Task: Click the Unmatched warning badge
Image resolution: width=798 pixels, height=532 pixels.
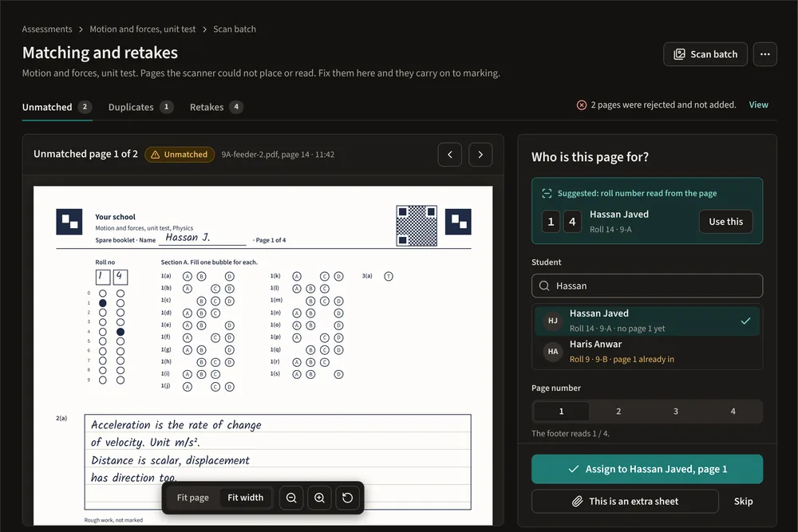Action: (180, 155)
